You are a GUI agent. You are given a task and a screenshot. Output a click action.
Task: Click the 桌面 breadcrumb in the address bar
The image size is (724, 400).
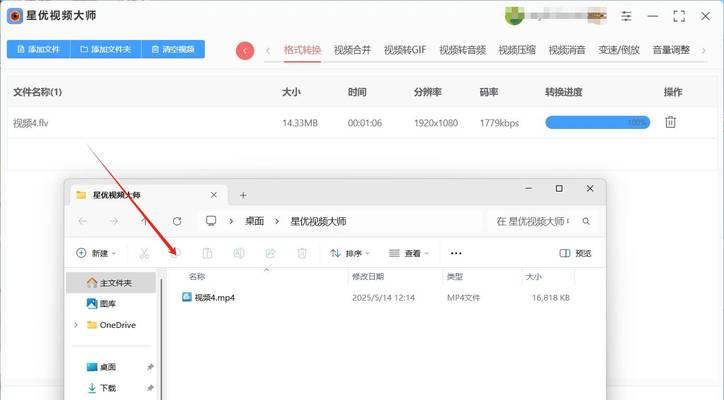click(254, 221)
